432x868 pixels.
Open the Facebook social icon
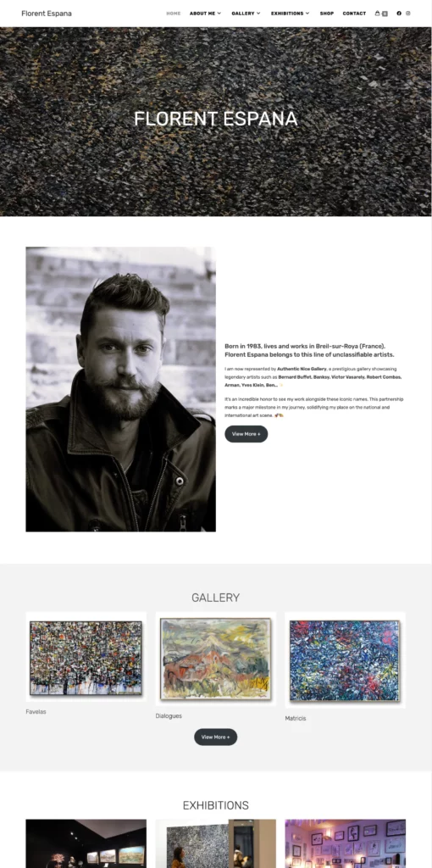[x=399, y=14]
